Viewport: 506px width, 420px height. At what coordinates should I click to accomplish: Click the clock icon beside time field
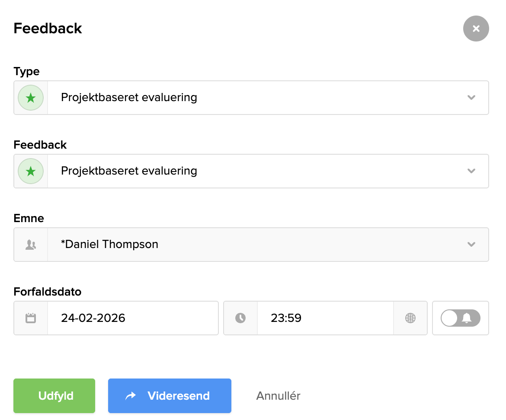click(240, 318)
